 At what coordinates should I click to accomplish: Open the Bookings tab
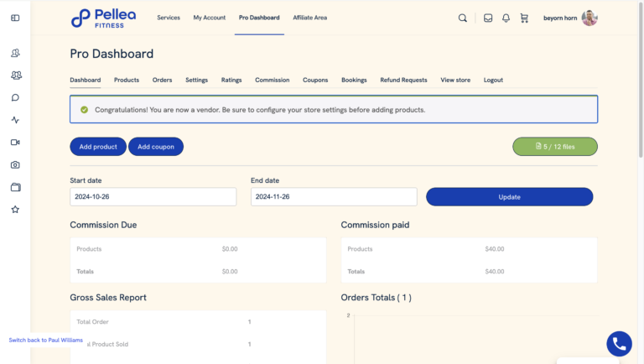[x=354, y=81]
